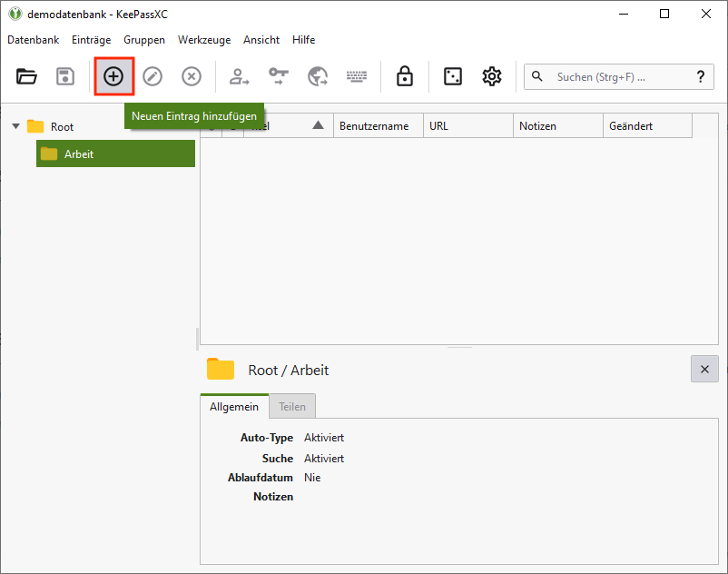Switch to the Allgemein tab
Image resolution: width=728 pixels, height=574 pixels.
point(234,407)
